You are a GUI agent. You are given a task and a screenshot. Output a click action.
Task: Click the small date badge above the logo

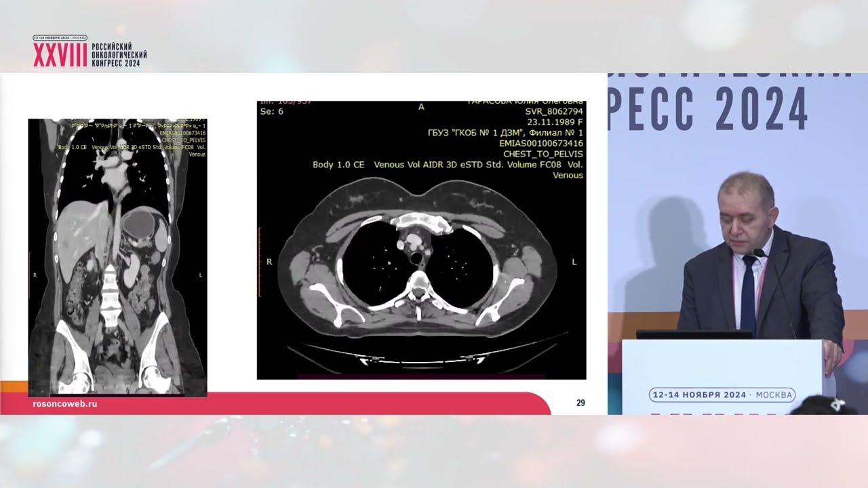(60, 38)
